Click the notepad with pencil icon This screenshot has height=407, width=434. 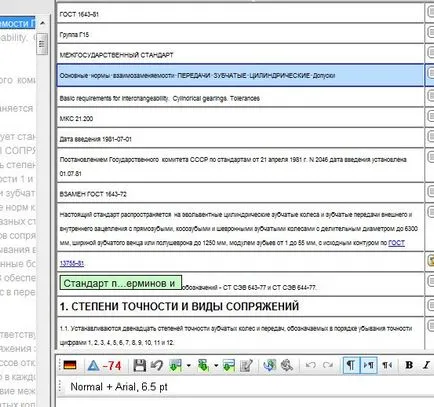click(246, 365)
